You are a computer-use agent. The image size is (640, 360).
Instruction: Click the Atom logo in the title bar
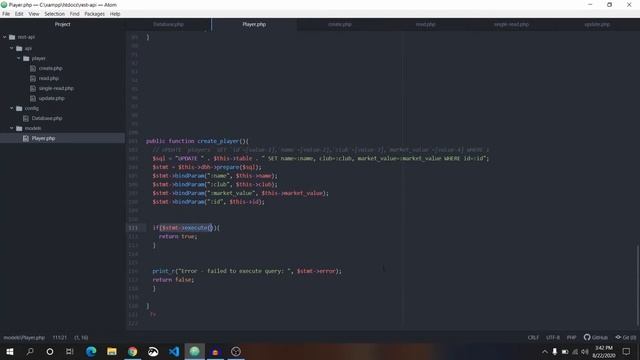point(4,5)
